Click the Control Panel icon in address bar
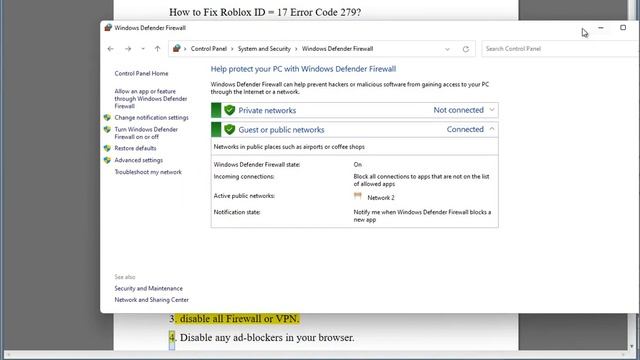Image resolution: width=640 pixels, height=360 pixels. pos(176,49)
